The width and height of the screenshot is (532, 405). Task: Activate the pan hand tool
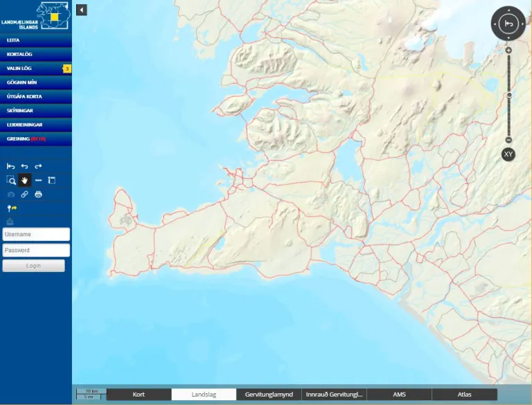[x=25, y=180]
